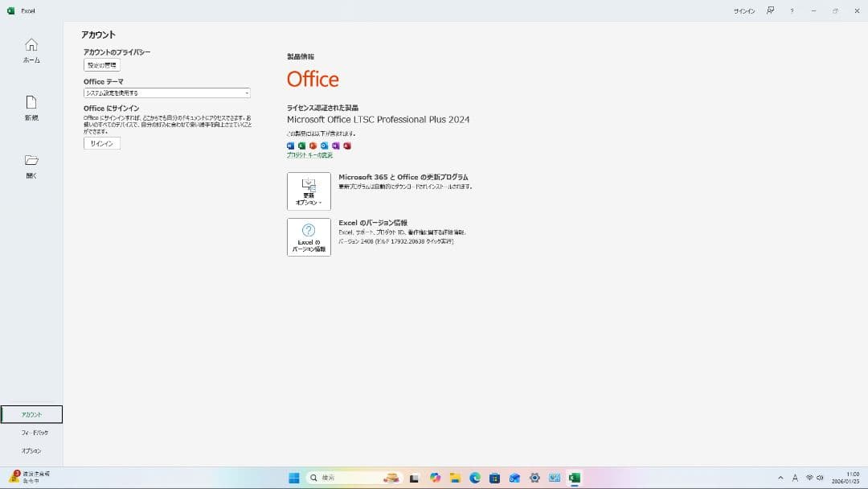Image resolution: width=868 pixels, height=489 pixels.
Task: Click the volume speaker tray icon
Action: [820, 478]
